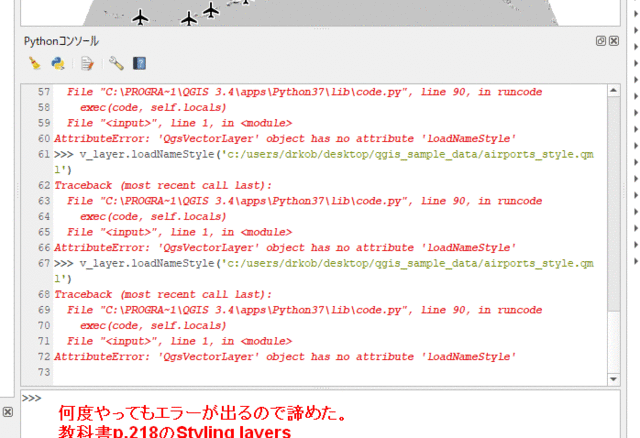Show the script editor icon
Screen dimensions: 640x438
click(x=87, y=63)
